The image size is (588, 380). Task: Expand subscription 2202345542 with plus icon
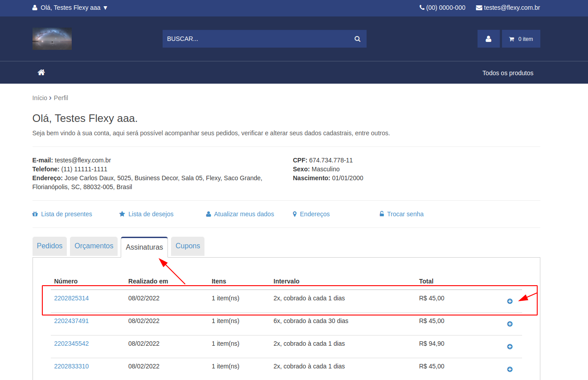(x=510, y=347)
